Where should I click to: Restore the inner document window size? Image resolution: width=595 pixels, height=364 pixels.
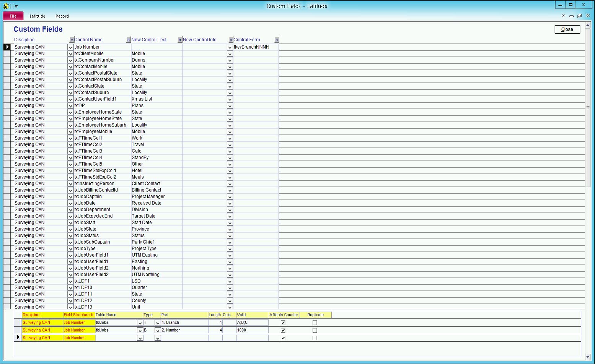coord(579,16)
